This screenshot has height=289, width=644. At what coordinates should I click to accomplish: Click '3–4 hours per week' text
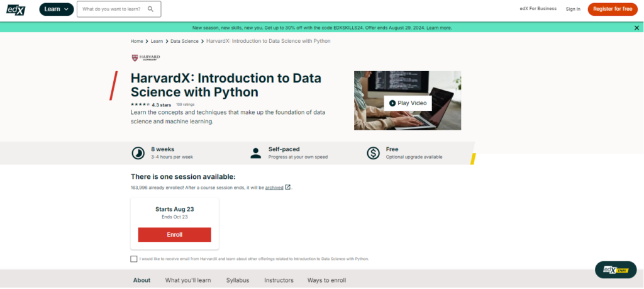point(172,157)
